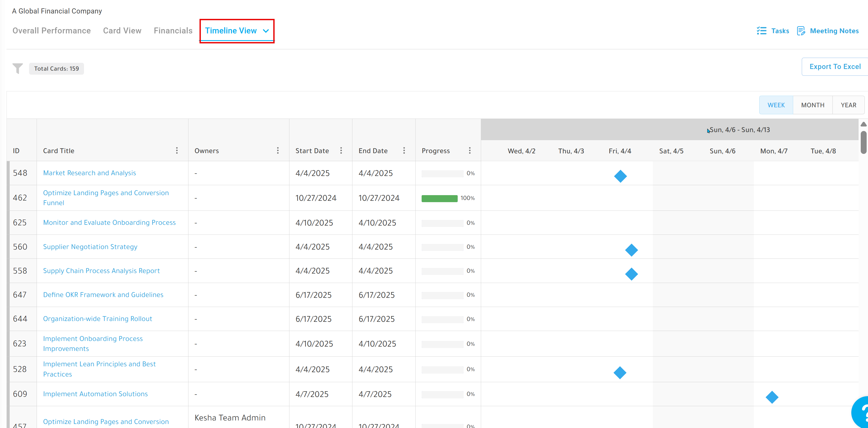
Task: Select WEEK timeline scale
Action: (x=776, y=105)
